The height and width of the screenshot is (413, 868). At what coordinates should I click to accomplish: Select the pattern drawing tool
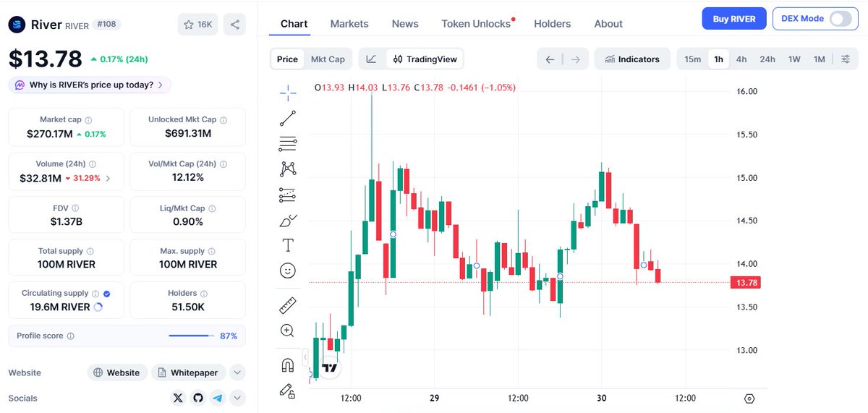point(287,169)
